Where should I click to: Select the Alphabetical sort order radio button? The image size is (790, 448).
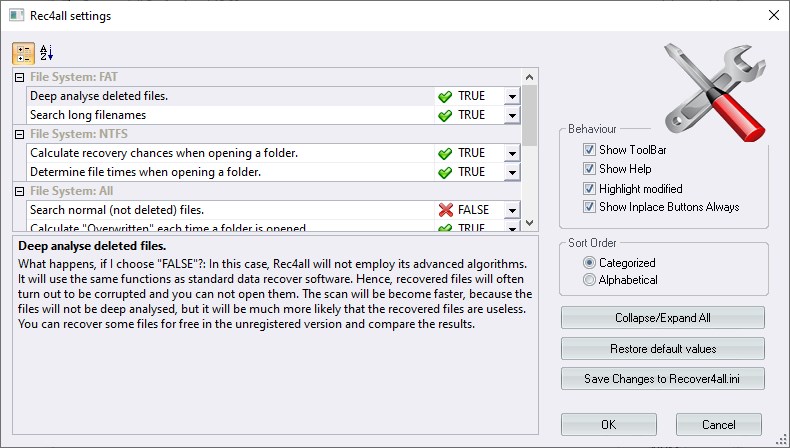(x=589, y=280)
